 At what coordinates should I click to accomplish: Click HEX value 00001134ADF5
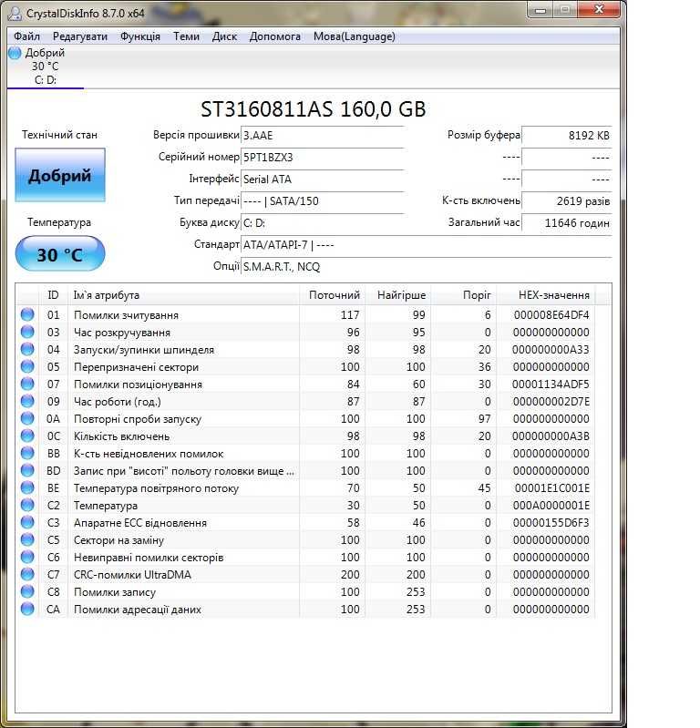coord(551,385)
